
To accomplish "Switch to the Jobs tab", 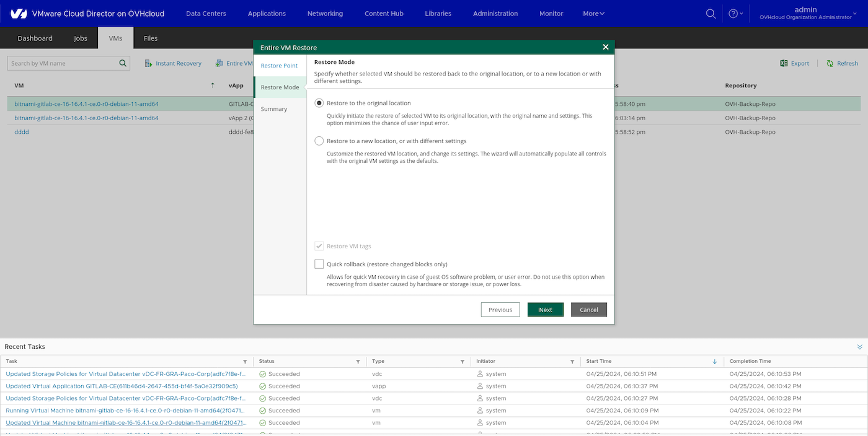I will (x=80, y=38).
